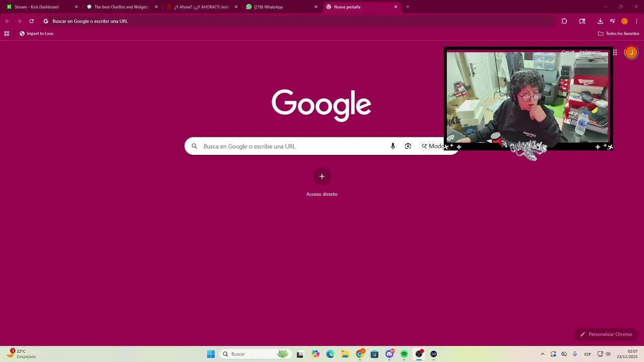
Task: Close the WhatsApp tab
Action: pyautogui.click(x=316, y=7)
